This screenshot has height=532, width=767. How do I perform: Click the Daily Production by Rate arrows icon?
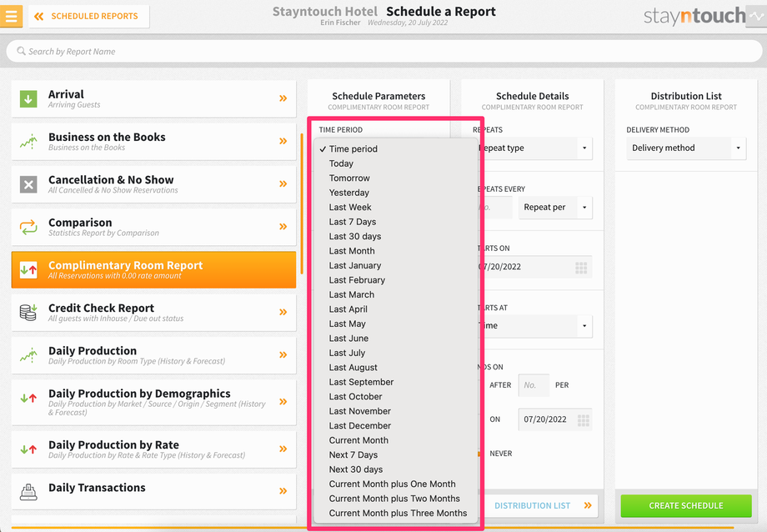(28, 449)
